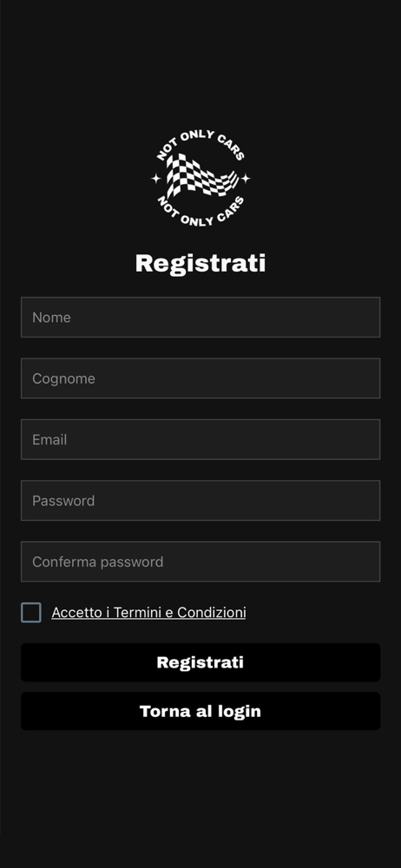Tap the Not Only Cars circular logo
The image size is (401, 868).
pyautogui.click(x=200, y=178)
